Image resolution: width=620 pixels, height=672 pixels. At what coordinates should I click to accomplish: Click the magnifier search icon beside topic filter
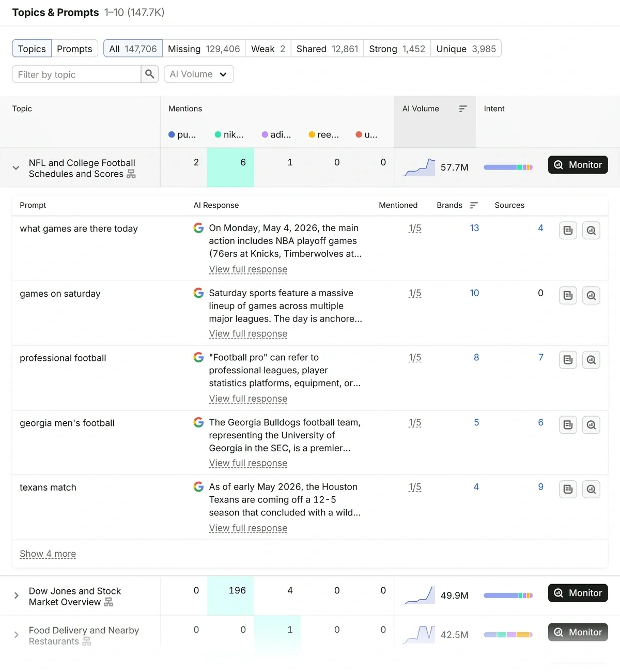150,74
